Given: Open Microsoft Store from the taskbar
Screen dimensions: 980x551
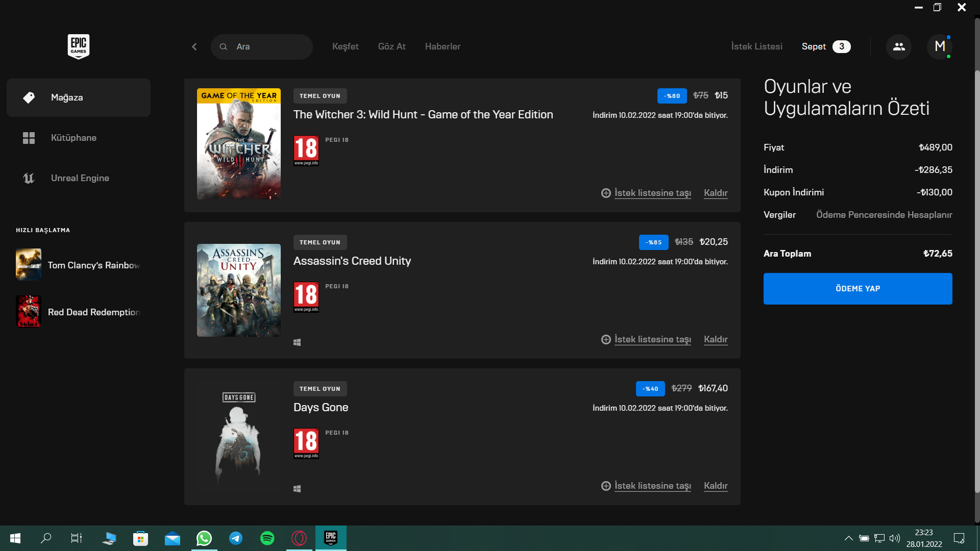Looking at the screenshot, I should point(140,538).
